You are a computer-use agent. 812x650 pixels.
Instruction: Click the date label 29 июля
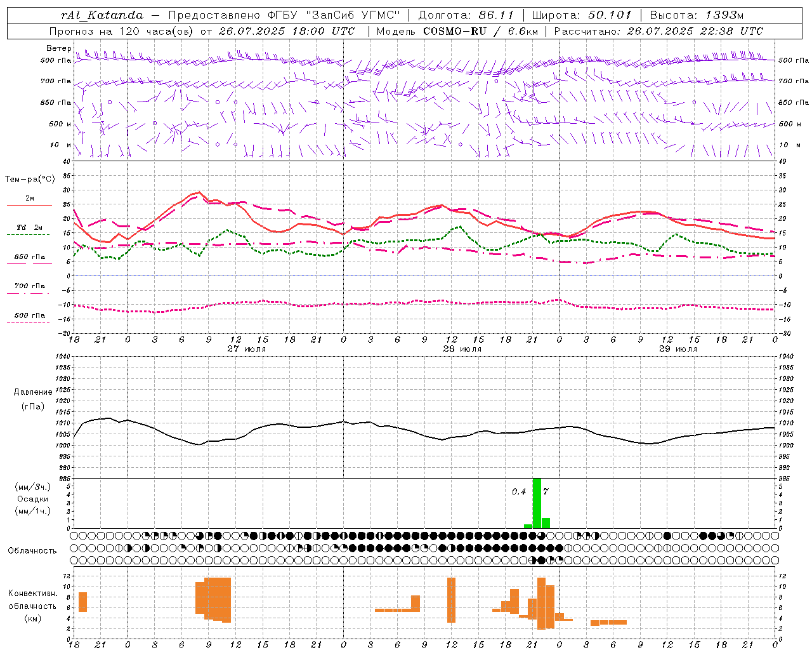[x=678, y=348]
